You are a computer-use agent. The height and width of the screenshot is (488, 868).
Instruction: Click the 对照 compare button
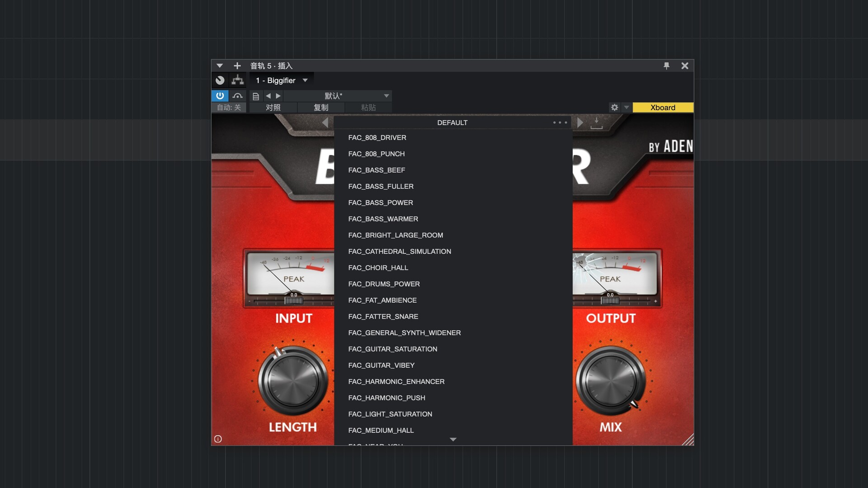pos(273,108)
